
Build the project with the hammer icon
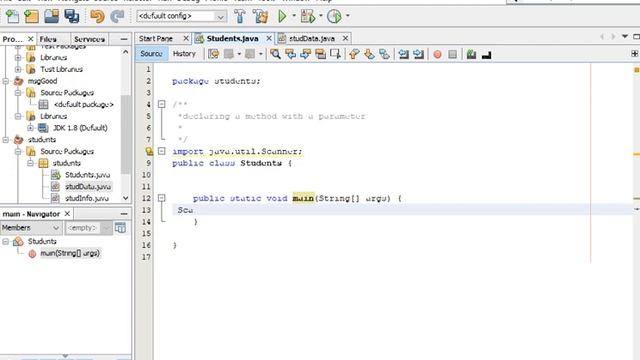click(x=240, y=16)
